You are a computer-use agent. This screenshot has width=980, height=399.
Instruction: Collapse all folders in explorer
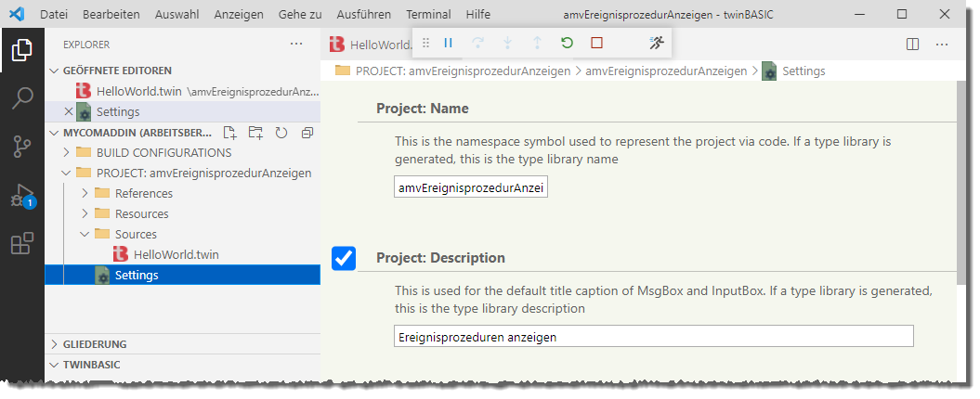pos(307,133)
